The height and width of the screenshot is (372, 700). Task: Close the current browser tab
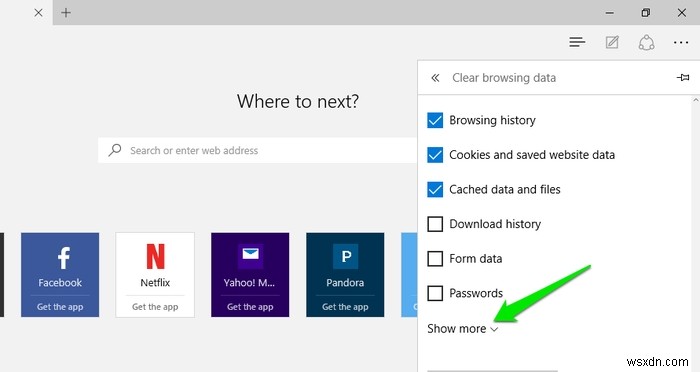pyautogui.click(x=38, y=13)
